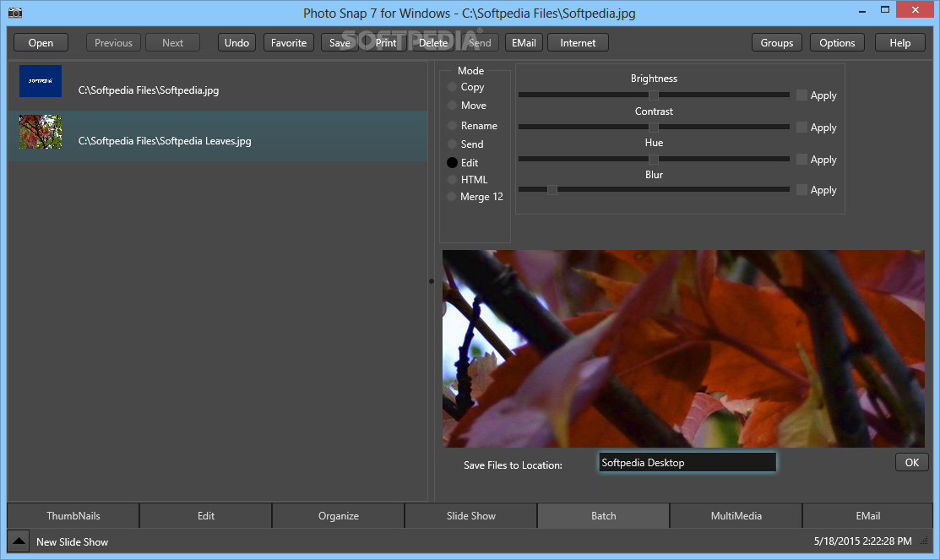Viewport: 940px width, 560px height.
Task: Click the Blur slider handle
Action: click(x=552, y=189)
